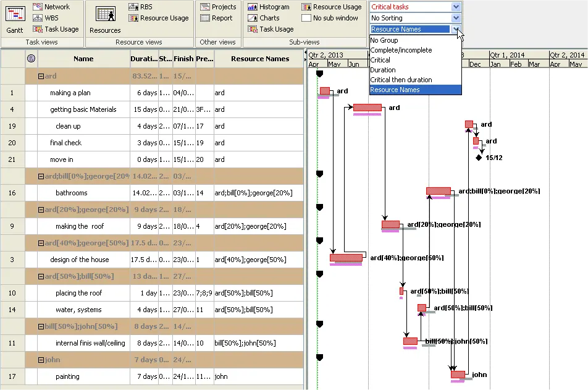The height and width of the screenshot is (390, 588).
Task: Collapse the ard[50%];bill[50%] group
Action: [x=41, y=277]
